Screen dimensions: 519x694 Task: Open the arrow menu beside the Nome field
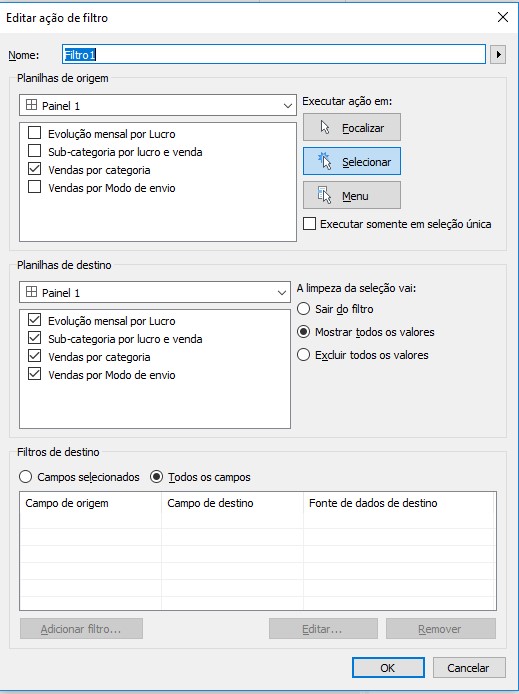(x=498, y=55)
